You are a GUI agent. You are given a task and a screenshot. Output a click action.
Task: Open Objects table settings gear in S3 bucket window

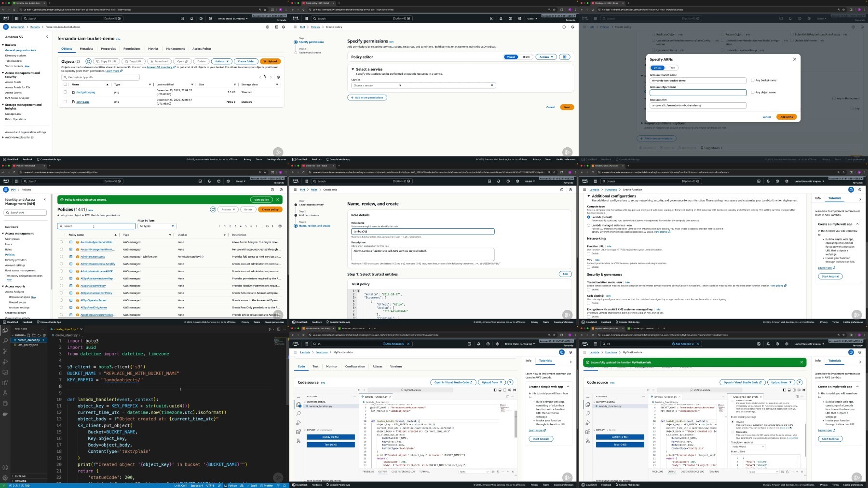click(x=278, y=77)
